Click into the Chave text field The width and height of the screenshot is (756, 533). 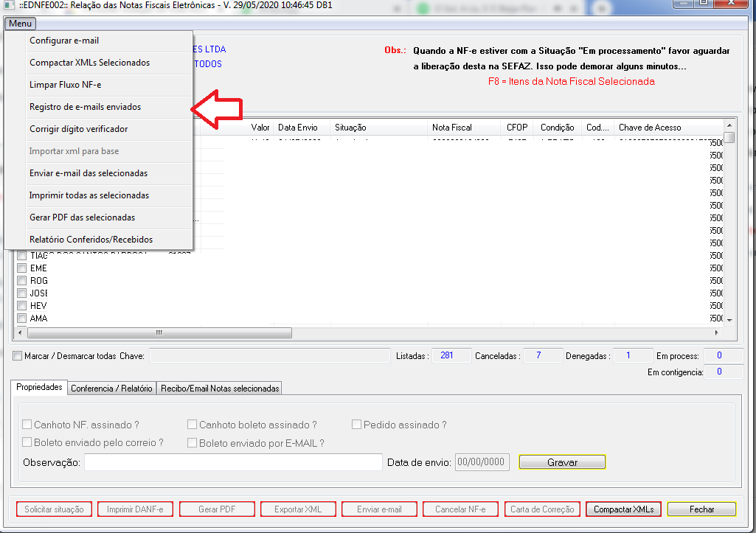pyautogui.click(x=269, y=356)
